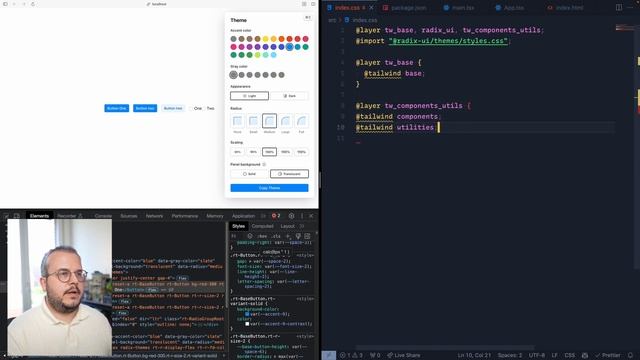This screenshot has width=640, height=360.
Task: Switch to App.tsx editor tab
Action: (510, 8)
